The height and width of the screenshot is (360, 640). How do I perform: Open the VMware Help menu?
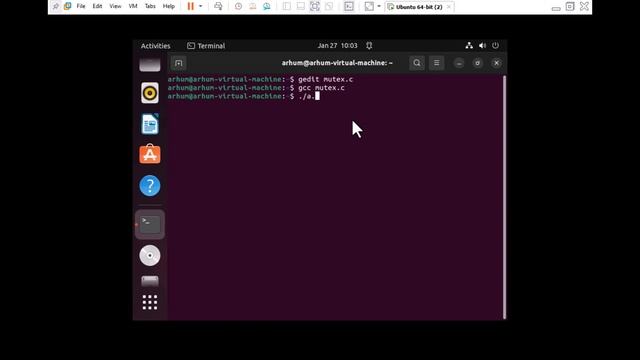(x=169, y=6)
